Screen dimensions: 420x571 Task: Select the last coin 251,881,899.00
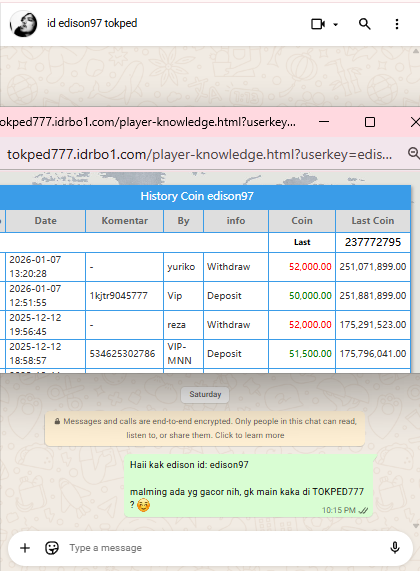point(373,296)
